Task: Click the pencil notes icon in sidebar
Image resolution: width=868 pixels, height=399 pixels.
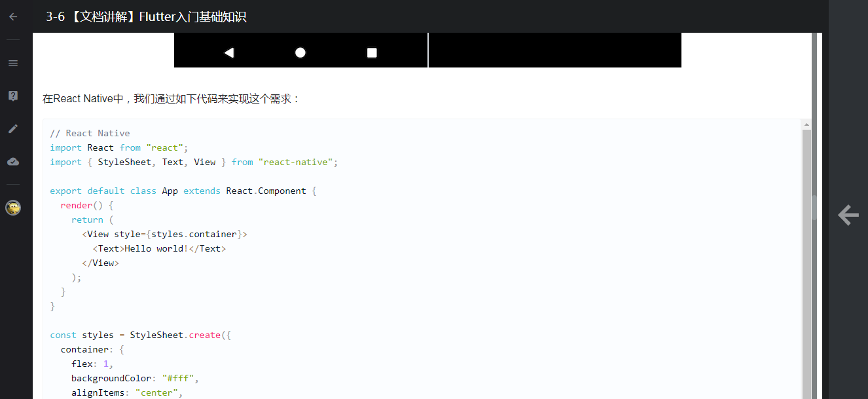Action: 13,128
